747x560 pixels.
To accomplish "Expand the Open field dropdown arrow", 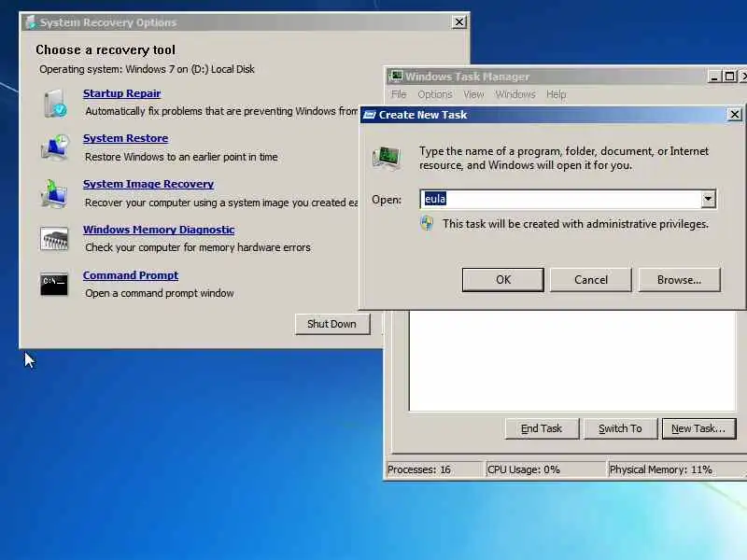I will tap(708, 199).
